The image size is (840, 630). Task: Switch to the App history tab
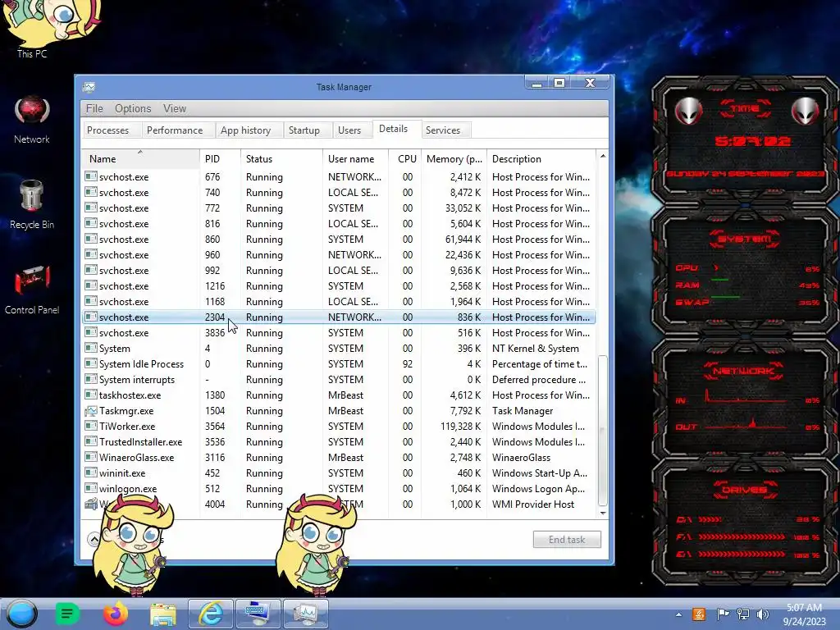[x=245, y=130]
